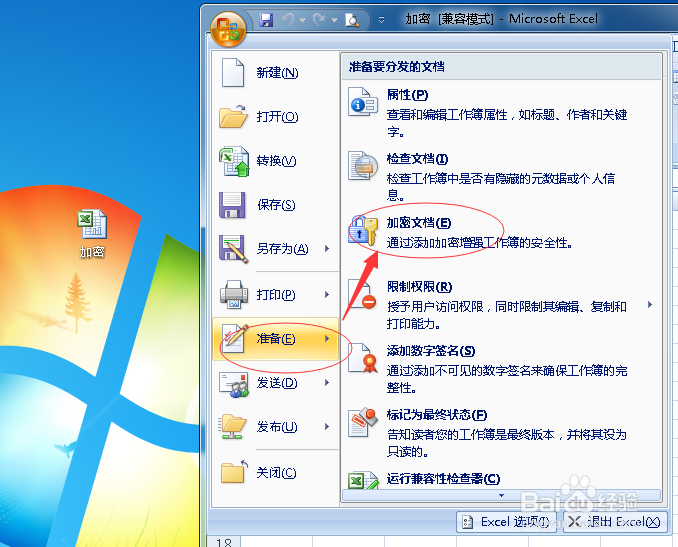Choose the 加密文档(E) title text

click(x=419, y=223)
